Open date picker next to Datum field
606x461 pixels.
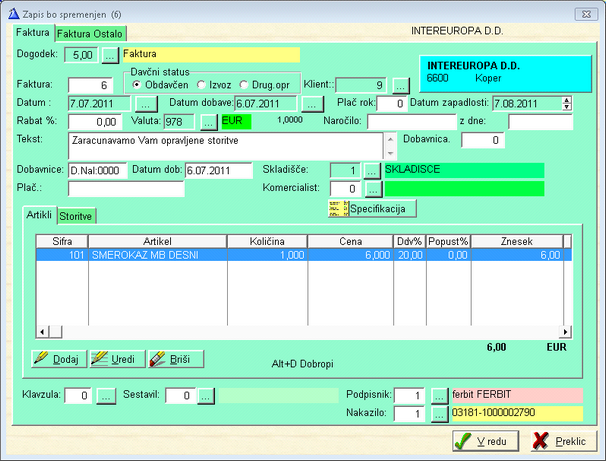(146, 104)
